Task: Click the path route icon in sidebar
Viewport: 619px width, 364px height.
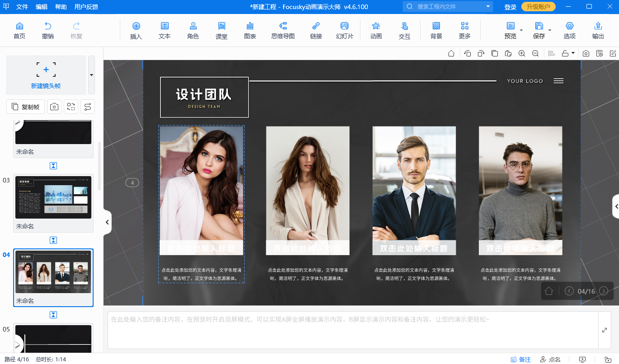Action: (x=88, y=107)
